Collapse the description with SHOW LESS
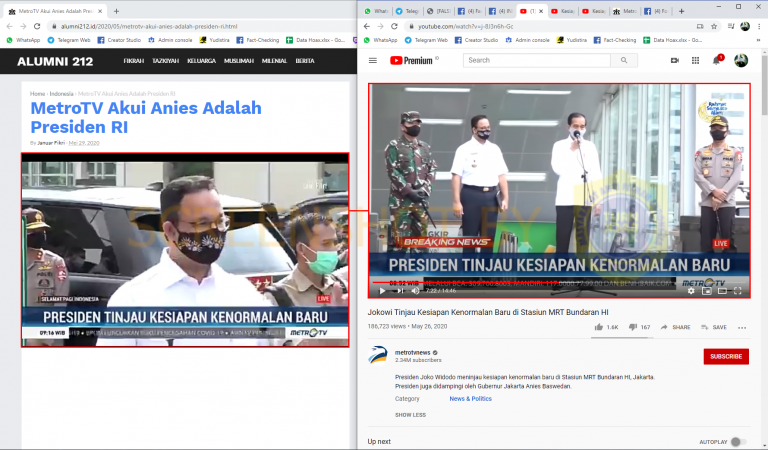This screenshot has height=450, width=768. pyautogui.click(x=410, y=415)
